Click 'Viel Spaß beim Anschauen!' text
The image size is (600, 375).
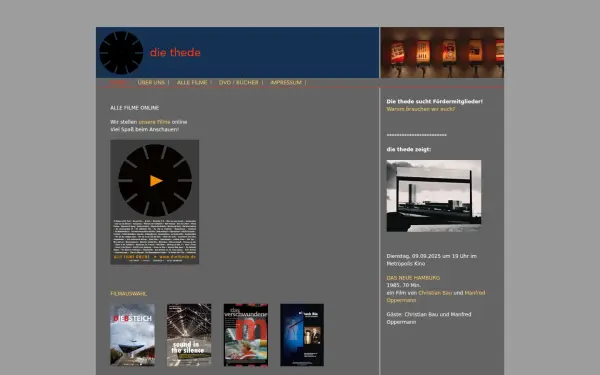pyautogui.click(x=145, y=129)
